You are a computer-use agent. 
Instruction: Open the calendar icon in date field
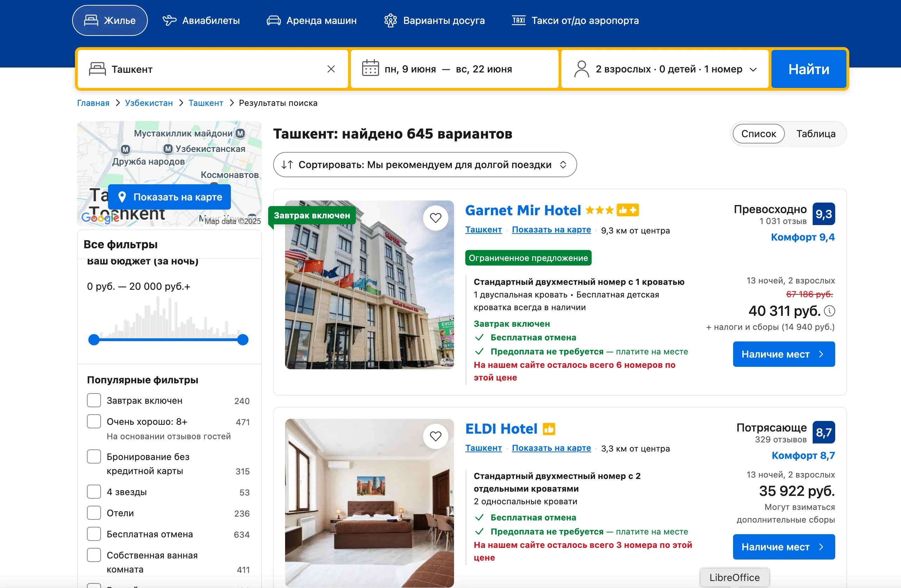click(x=370, y=69)
